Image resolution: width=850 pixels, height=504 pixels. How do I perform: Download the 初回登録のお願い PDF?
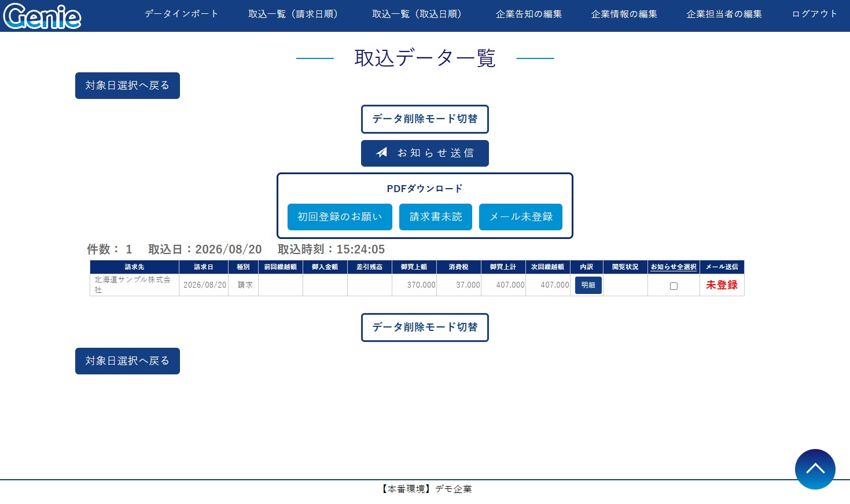340,217
